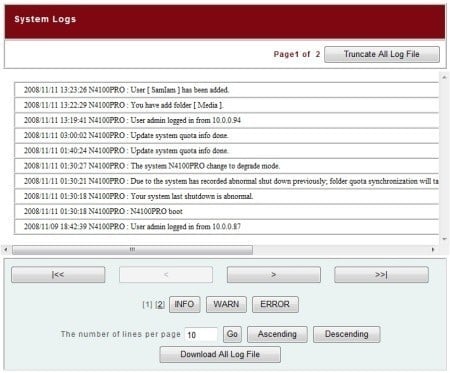
Task: Select log 'The system N4100PRO change to degrade mode'
Action: click(226, 166)
